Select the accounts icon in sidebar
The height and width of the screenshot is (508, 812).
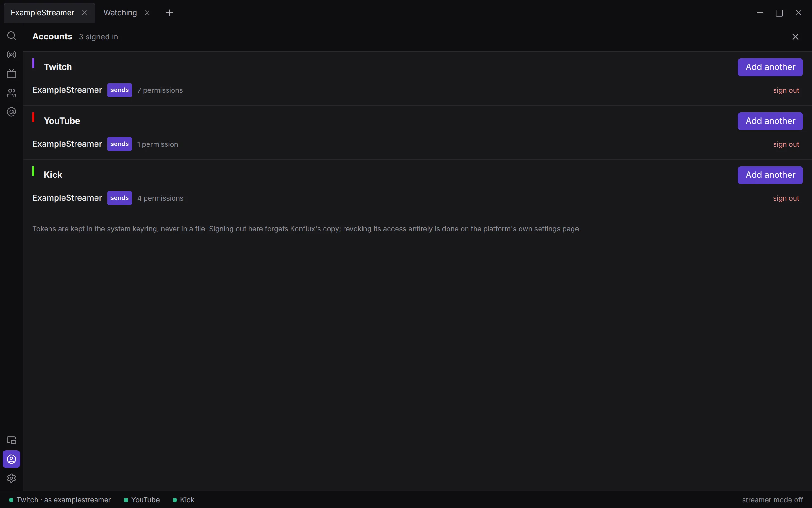(11, 459)
